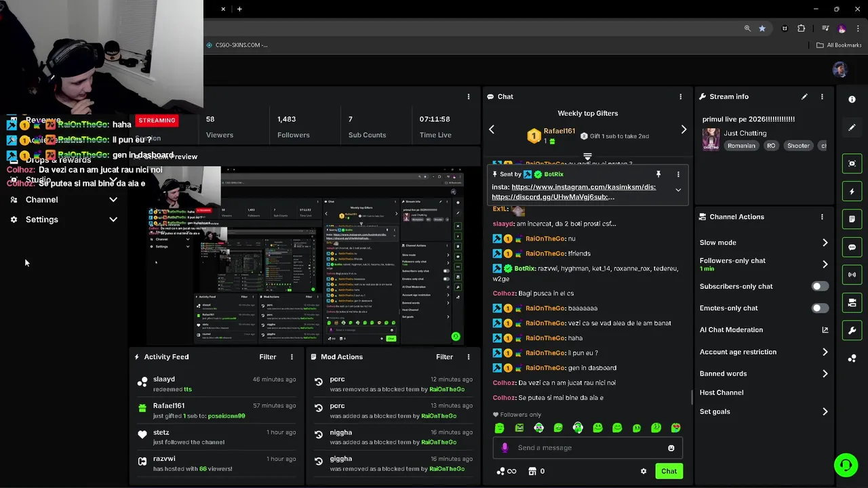868x488 pixels.
Task: Open Mod Actions three-dot menu
Action: point(468,357)
